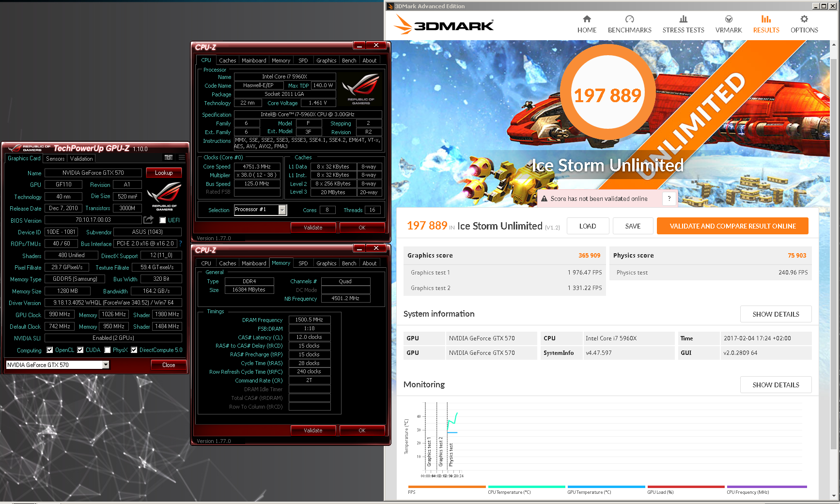The width and height of the screenshot is (840, 504).
Task: Click the validation help question mark
Action: [669, 199]
